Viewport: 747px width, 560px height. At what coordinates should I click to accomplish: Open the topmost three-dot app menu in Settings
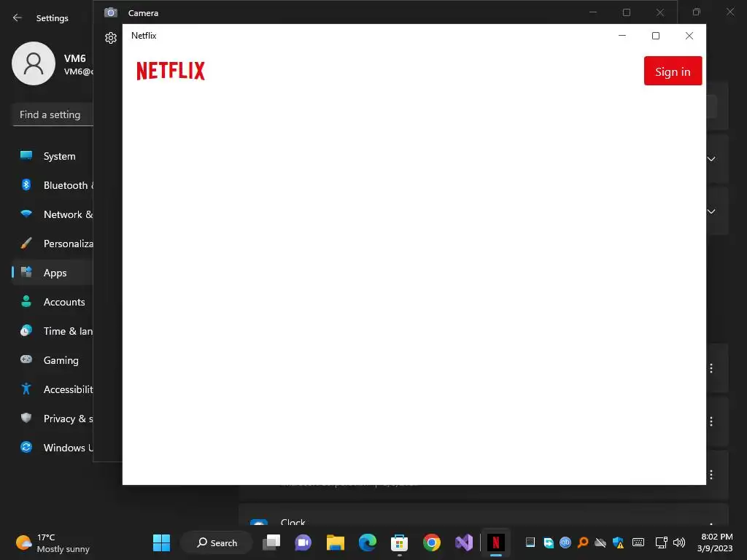(x=711, y=368)
